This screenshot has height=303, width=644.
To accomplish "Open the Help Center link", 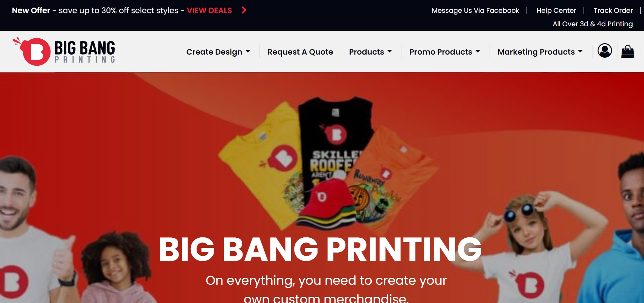I will coord(556,10).
